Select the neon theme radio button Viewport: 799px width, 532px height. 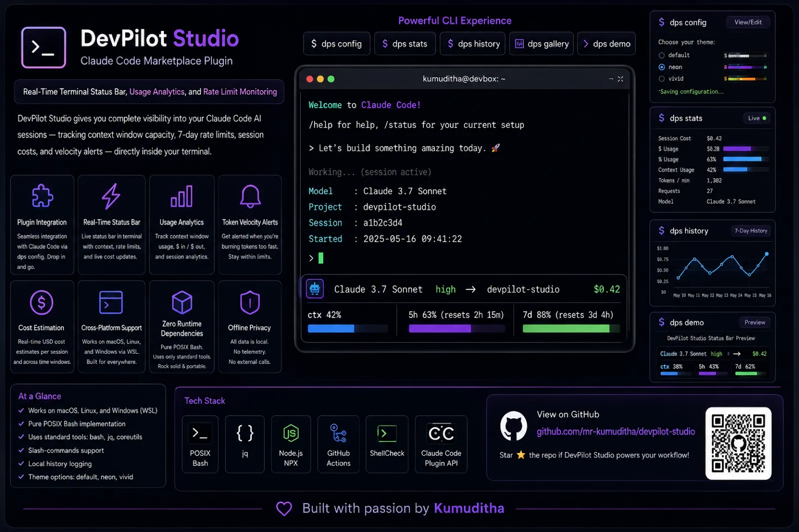pos(662,67)
